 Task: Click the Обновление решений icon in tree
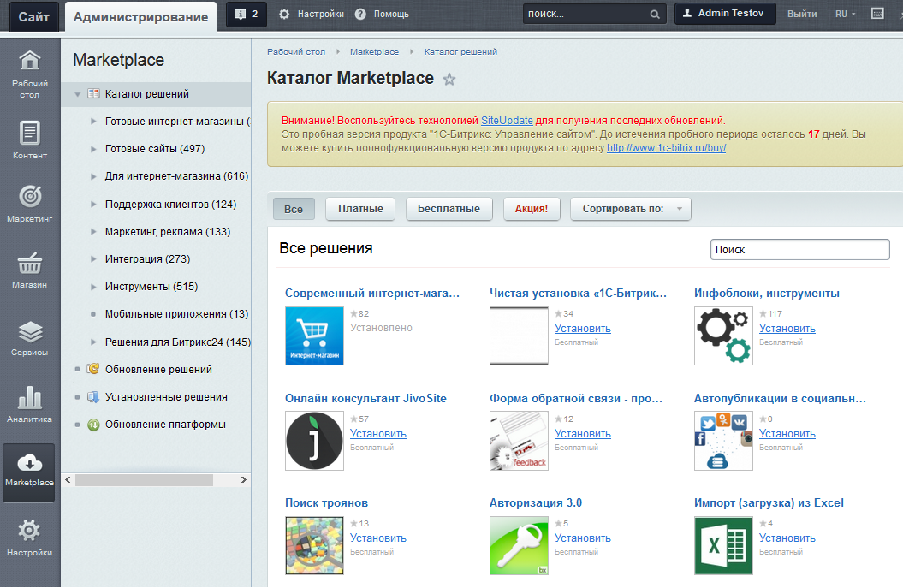[x=93, y=369]
